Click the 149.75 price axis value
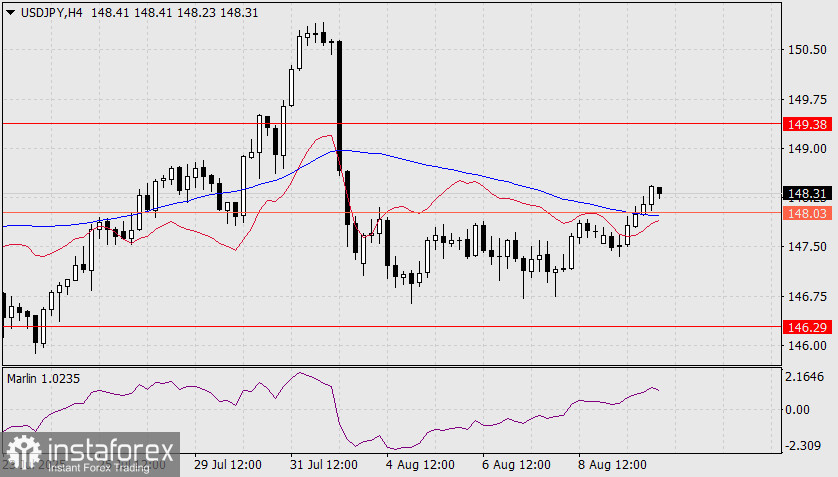Image resolution: width=838 pixels, height=477 pixels. click(x=807, y=99)
